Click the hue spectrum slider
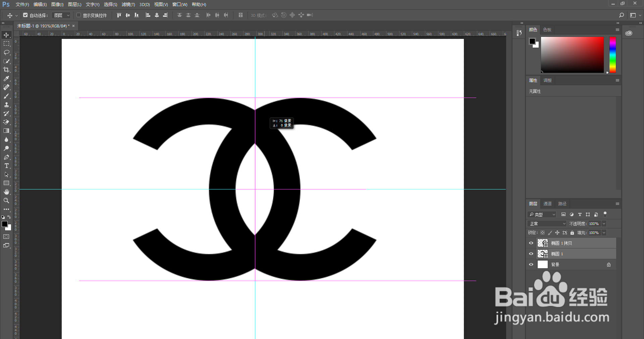 (x=612, y=55)
